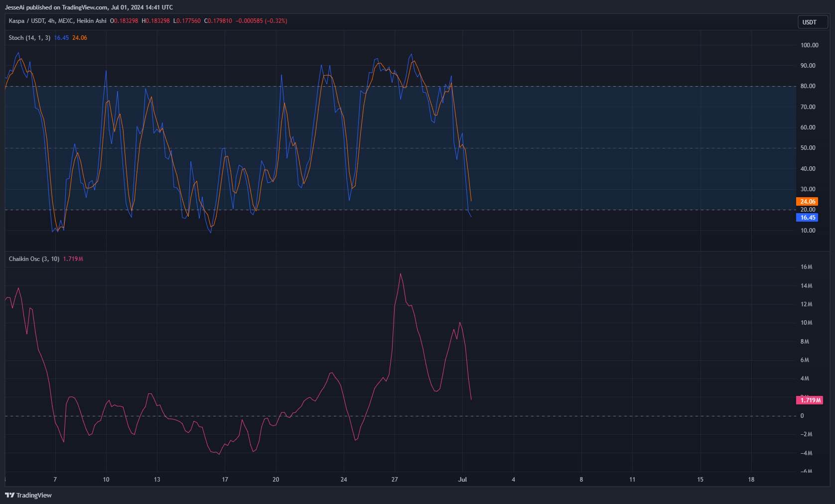Viewport: 835px width, 504px height.
Task: Click the orange 24.06 axis value tag
Action: click(x=807, y=202)
